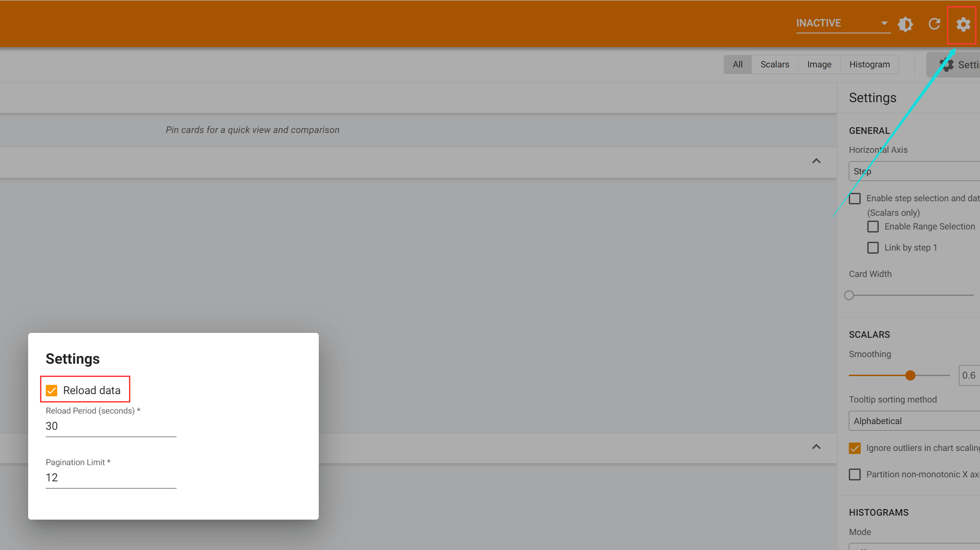The width and height of the screenshot is (980, 550).
Task: Toggle the dark mode brightness icon
Action: (x=905, y=24)
